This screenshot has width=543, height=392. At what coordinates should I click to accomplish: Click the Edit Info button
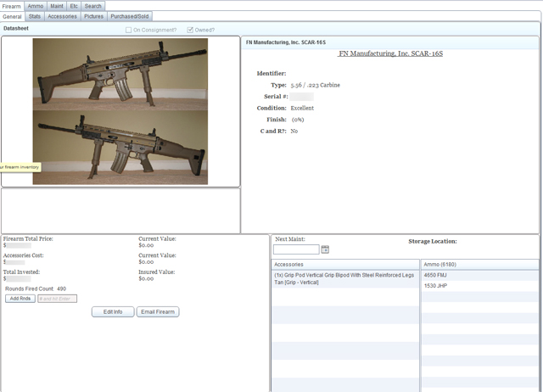pos(113,312)
